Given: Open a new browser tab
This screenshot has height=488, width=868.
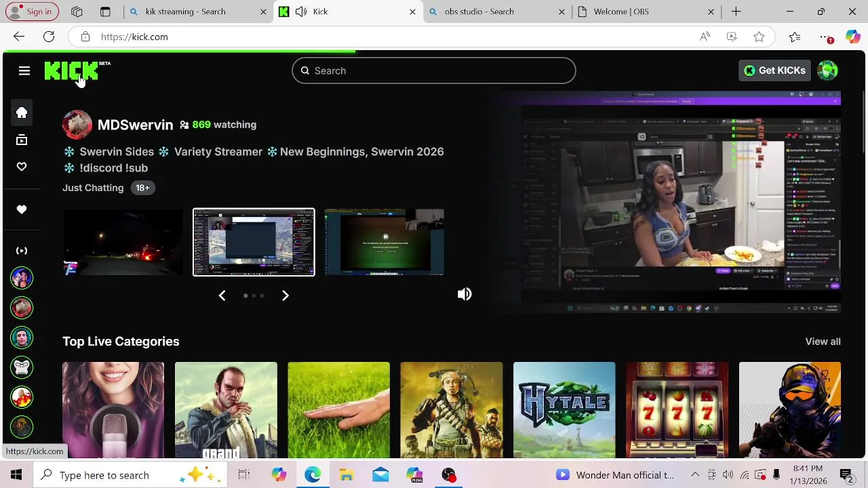Looking at the screenshot, I should pyautogui.click(x=736, y=12).
